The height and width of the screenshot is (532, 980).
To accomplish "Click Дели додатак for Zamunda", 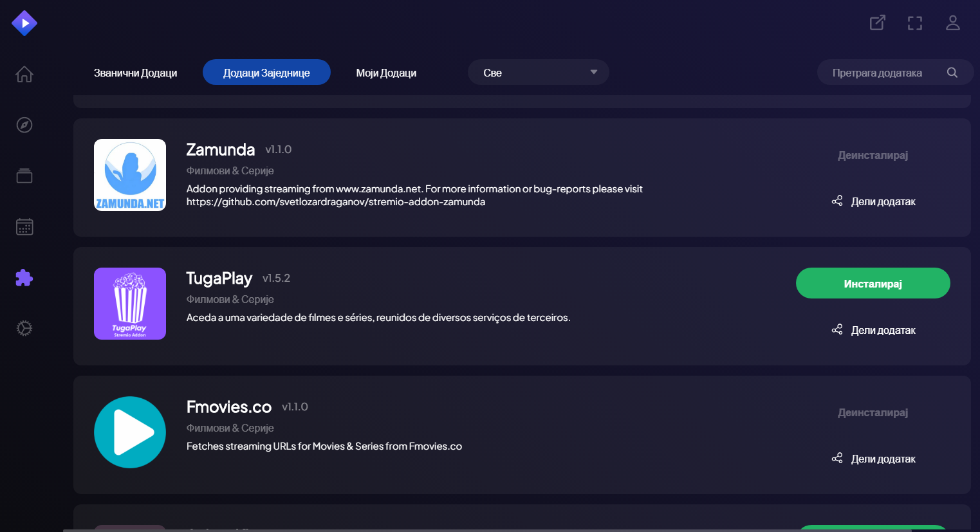I will tap(873, 201).
